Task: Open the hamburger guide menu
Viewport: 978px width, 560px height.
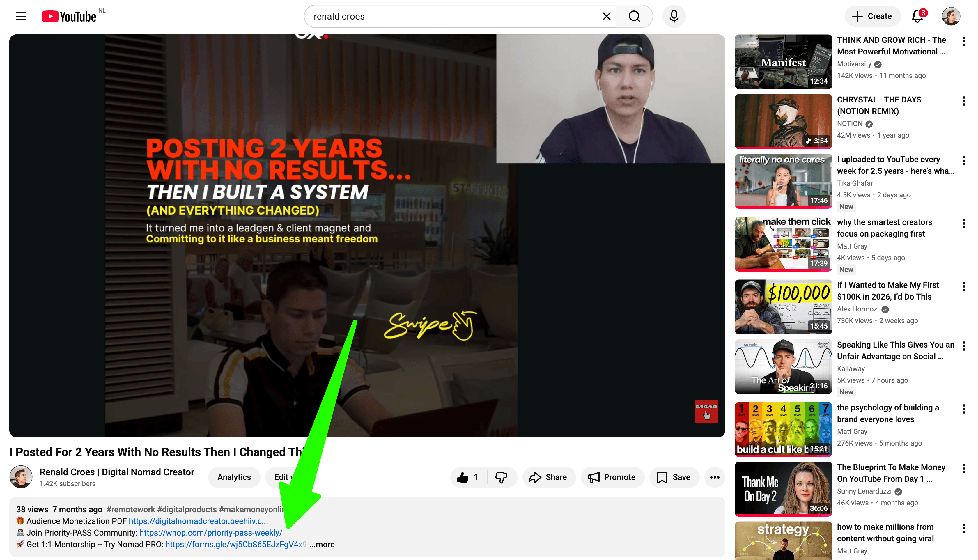Action: click(21, 16)
